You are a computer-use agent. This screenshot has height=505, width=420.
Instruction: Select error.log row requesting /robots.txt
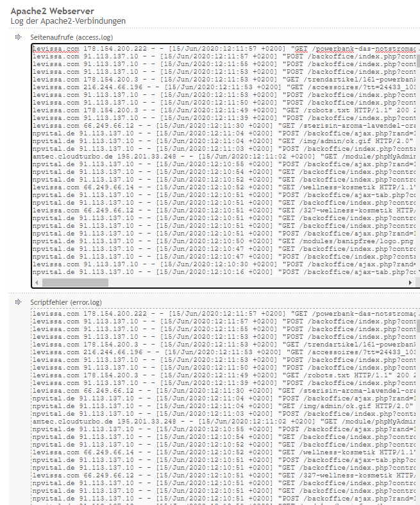(224, 375)
